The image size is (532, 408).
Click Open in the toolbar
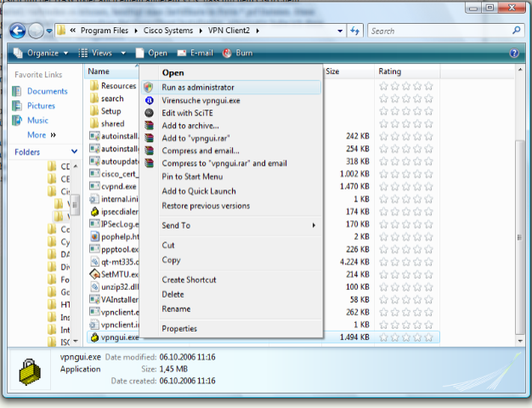click(x=151, y=53)
